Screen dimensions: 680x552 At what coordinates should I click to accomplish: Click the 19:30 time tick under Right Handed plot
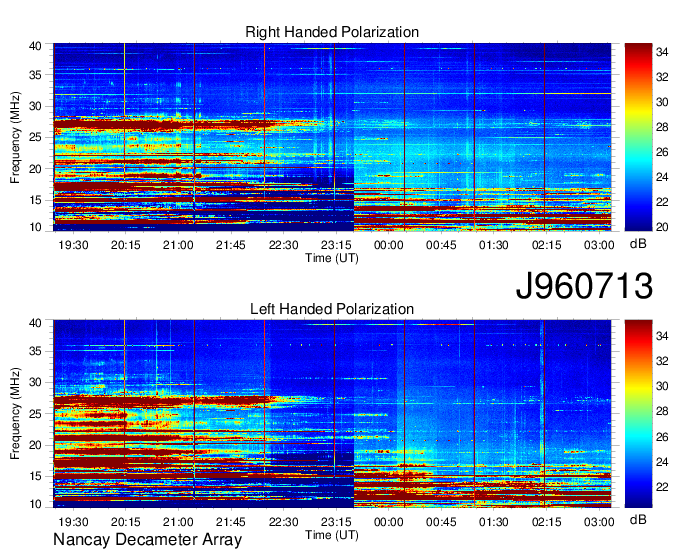pos(73,245)
